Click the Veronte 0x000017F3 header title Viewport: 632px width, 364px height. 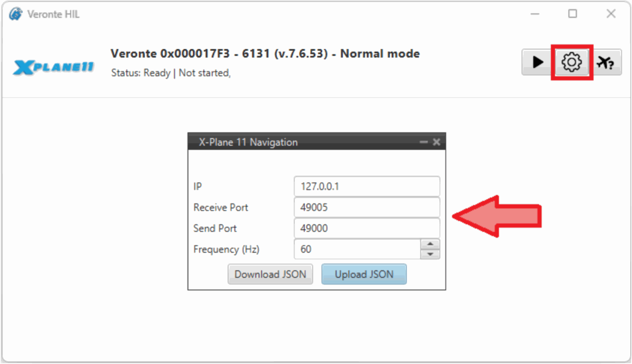265,53
